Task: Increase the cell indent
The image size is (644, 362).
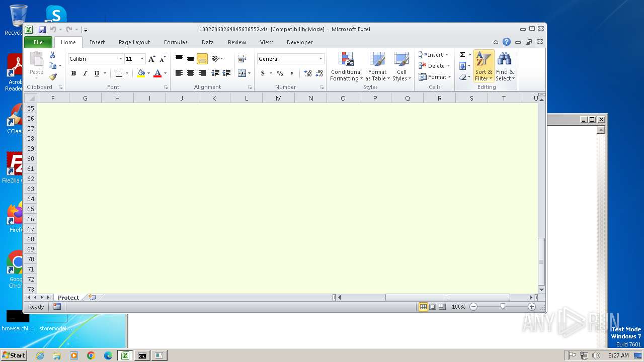Action: (227, 73)
